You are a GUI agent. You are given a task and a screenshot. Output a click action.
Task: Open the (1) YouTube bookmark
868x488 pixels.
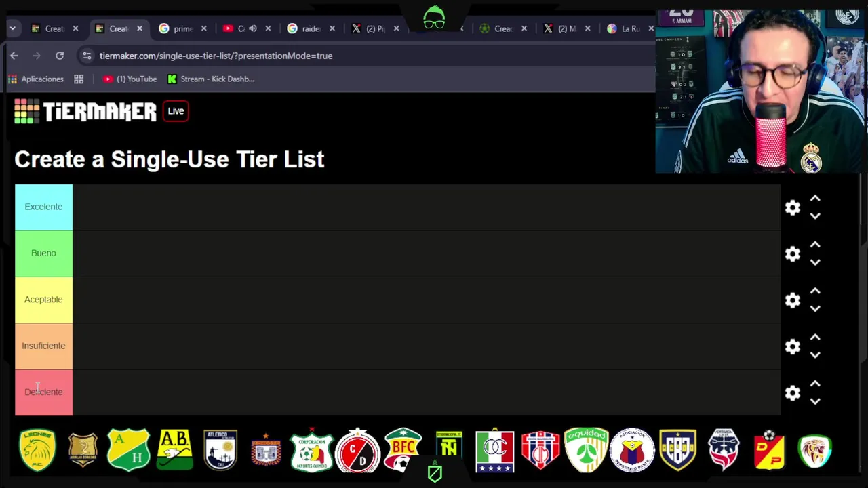130,79
